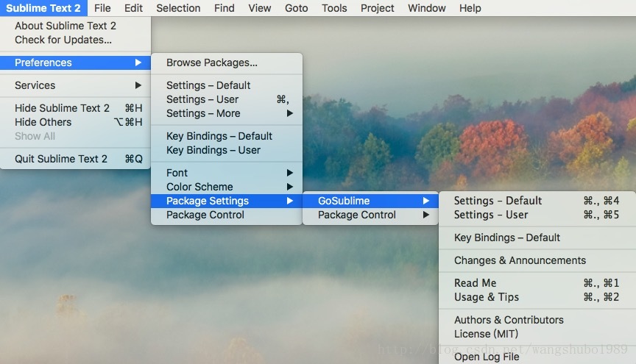Open GoSublime Settings – Default
This screenshot has height=364, width=636.
click(537, 201)
